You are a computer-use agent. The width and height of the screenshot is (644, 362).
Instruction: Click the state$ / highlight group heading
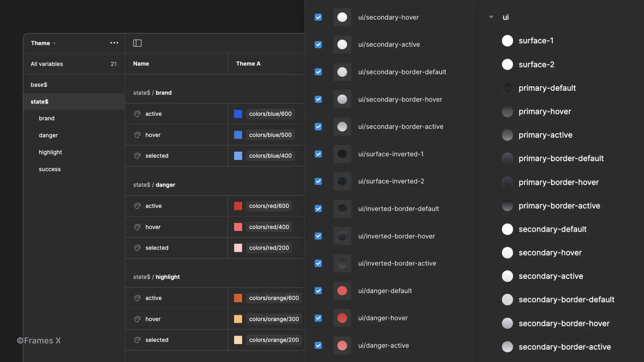point(157,277)
